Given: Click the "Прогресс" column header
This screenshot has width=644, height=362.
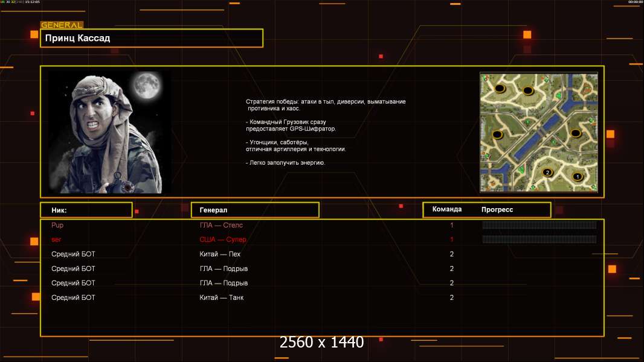Looking at the screenshot, I should [497, 209].
